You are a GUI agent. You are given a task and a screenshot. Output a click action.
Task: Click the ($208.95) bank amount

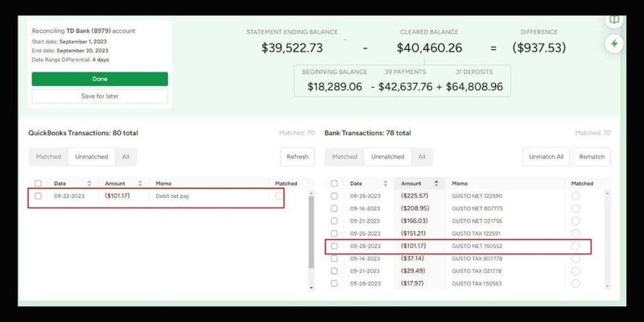415,208
